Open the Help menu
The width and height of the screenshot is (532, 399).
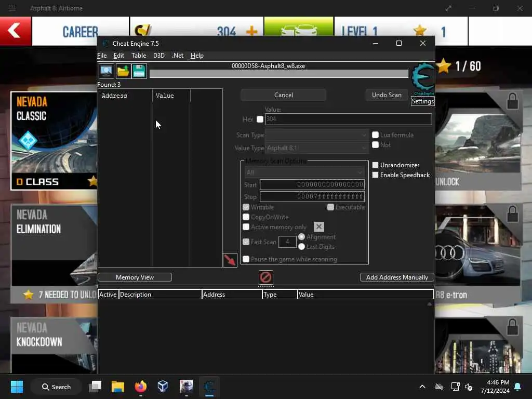(197, 56)
